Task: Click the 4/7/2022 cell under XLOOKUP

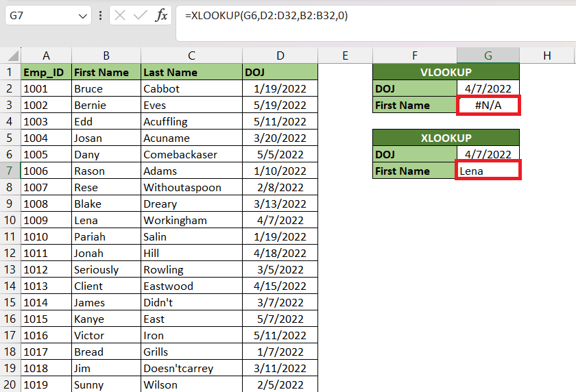Action: pyautogui.click(x=488, y=154)
